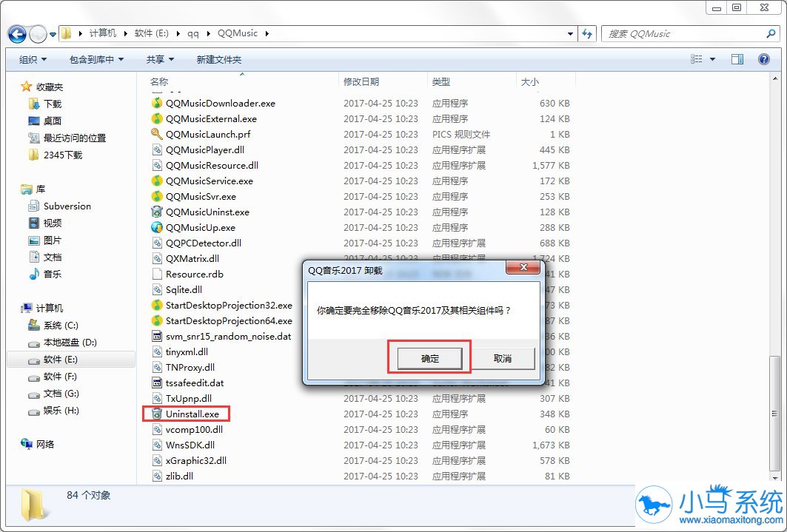Screen dimensions: 787x532
Task: Select TxUpnp.dll file
Action: click(x=189, y=399)
